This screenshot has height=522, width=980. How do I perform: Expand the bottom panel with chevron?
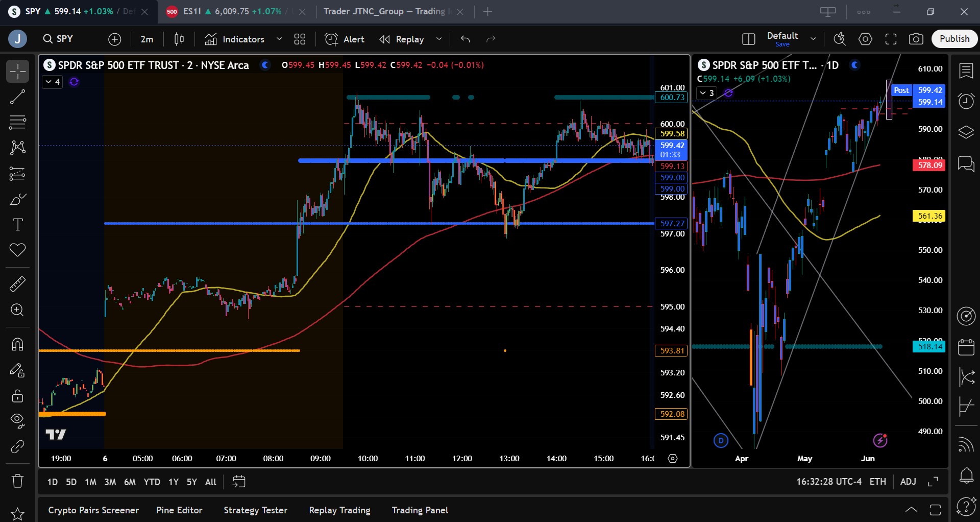[911, 510]
